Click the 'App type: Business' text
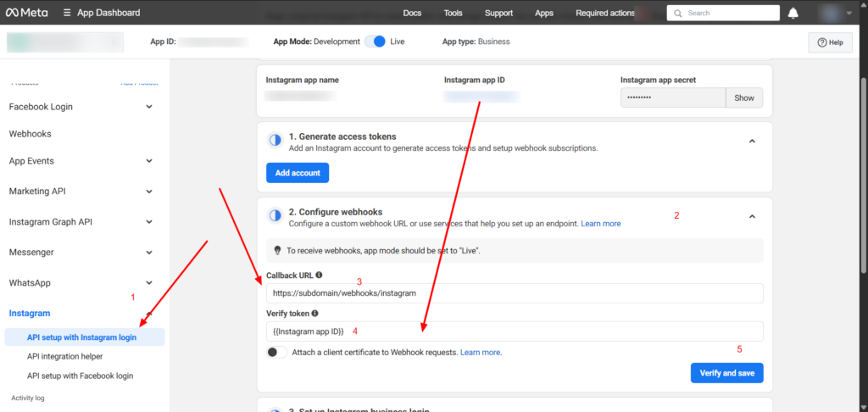 pos(476,42)
